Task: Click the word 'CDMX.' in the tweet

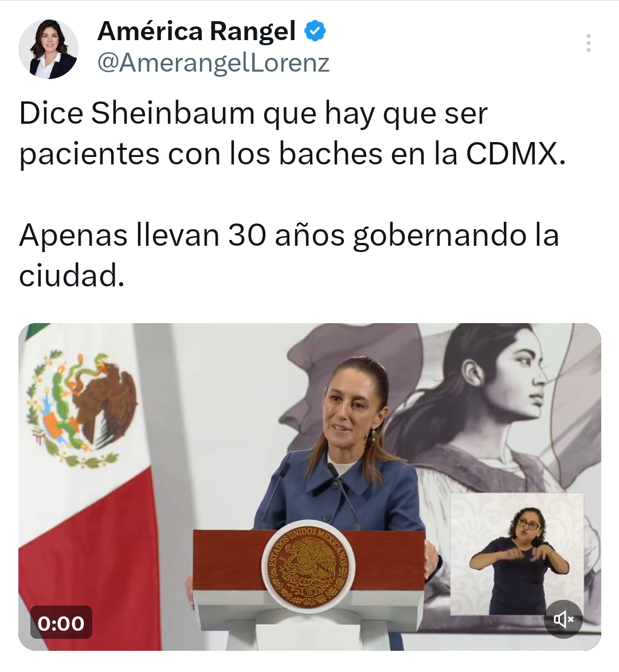Action: [x=516, y=154]
